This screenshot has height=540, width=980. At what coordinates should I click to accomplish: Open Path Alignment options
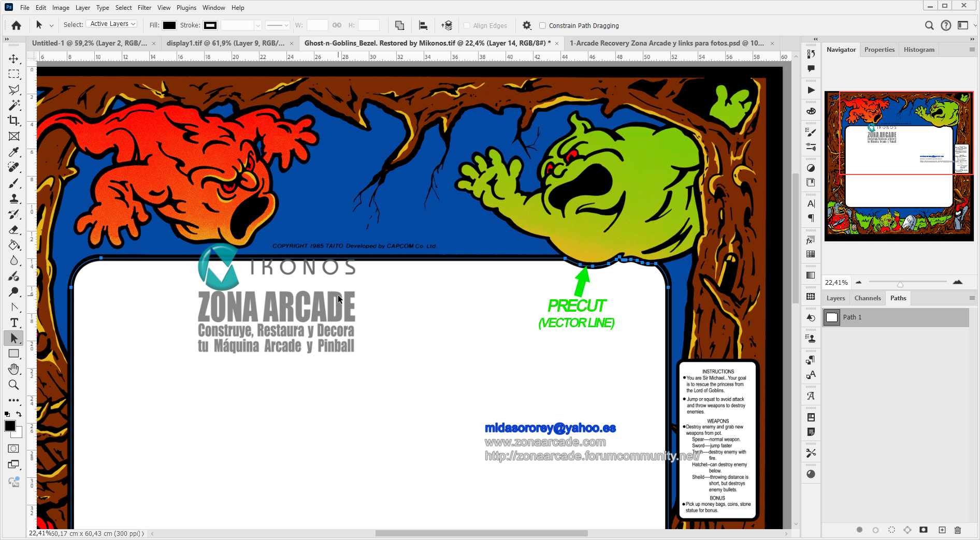click(x=423, y=25)
